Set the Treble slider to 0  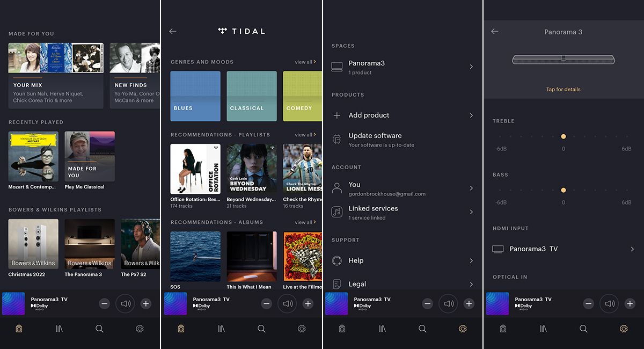[x=563, y=136]
